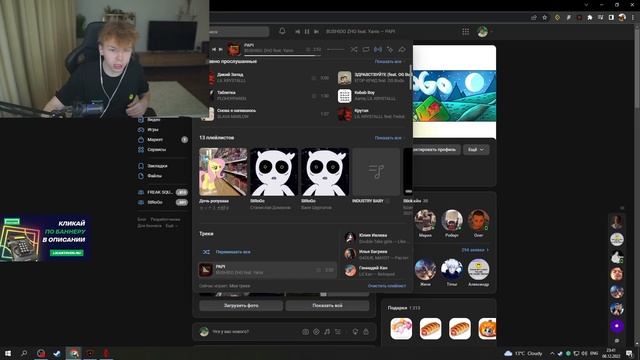Show all 13 playlists

coord(388,138)
